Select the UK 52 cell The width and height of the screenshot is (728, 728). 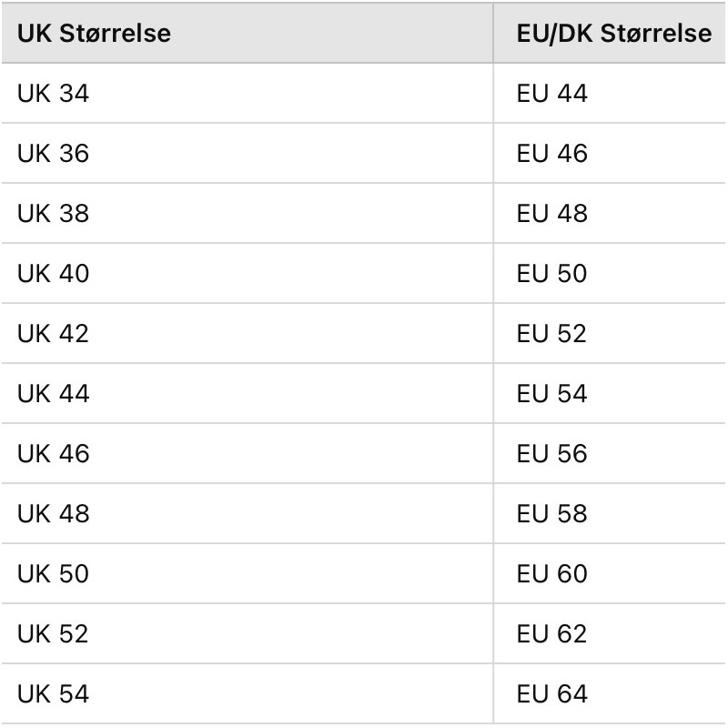coord(247,633)
